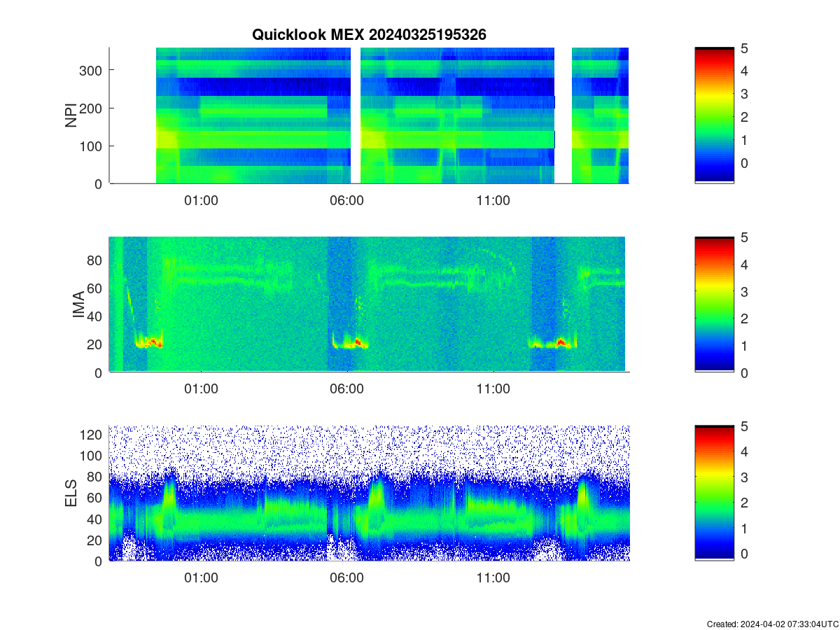Click the IMA panel color scale bar

click(714, 304)
